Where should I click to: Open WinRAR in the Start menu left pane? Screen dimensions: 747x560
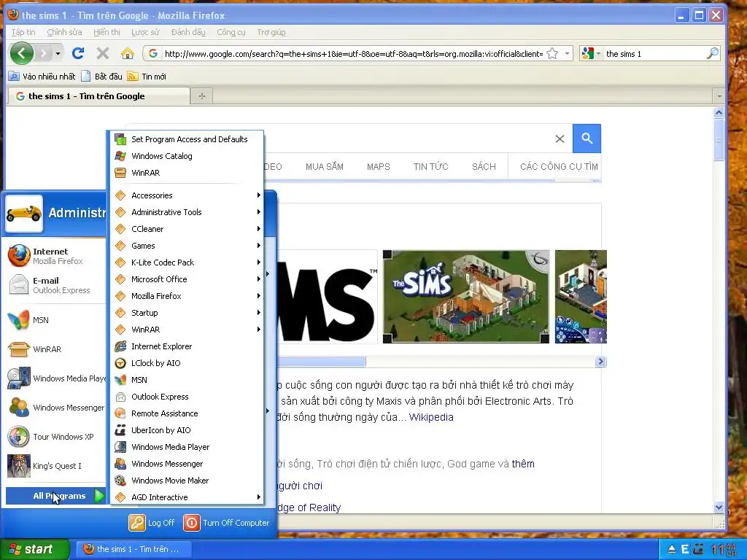(x=55, y=349)
